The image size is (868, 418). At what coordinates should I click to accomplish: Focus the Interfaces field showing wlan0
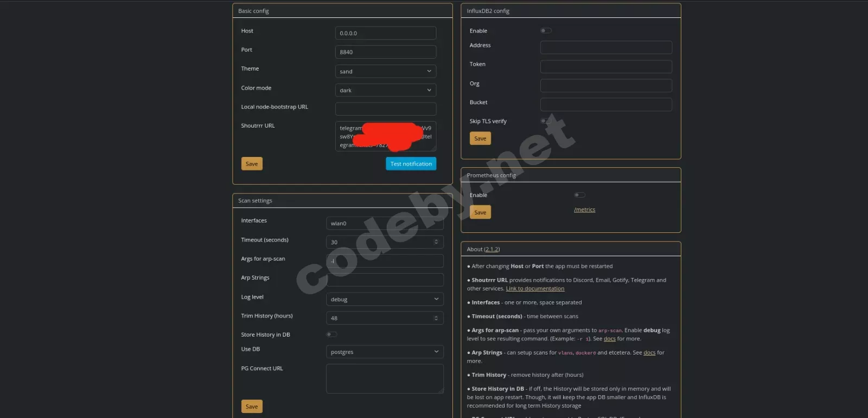click(385, 223)
